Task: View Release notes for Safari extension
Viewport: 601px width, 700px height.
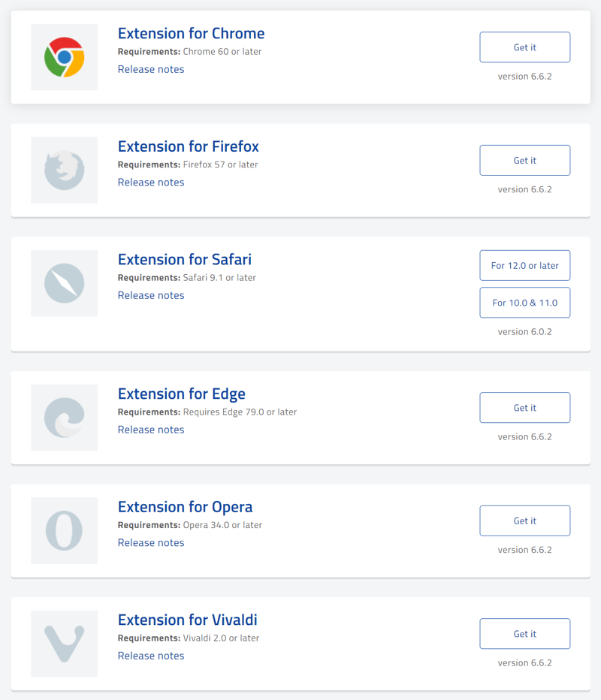Action: coord(151,295)
